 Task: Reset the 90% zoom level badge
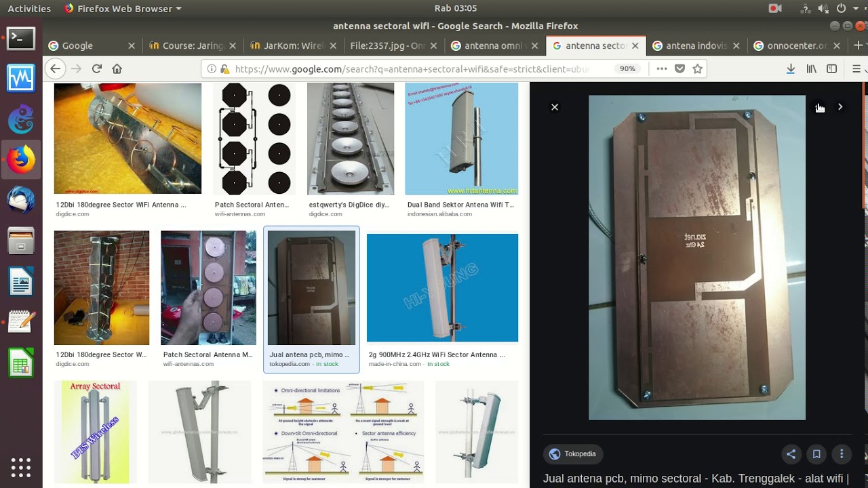(627, 68)
